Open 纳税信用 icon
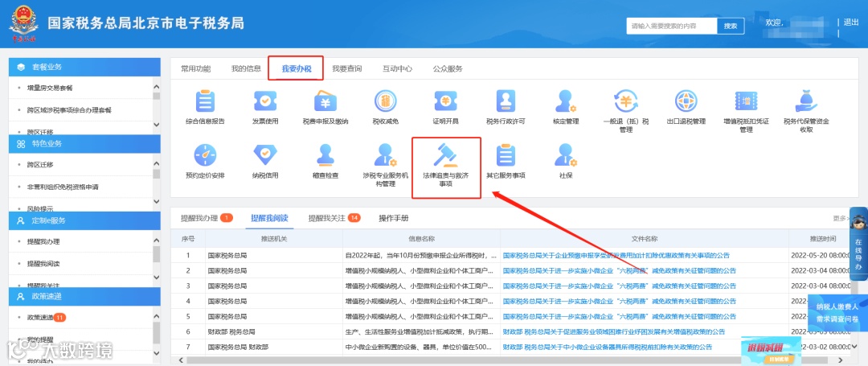The image size is (868, 366). pyautogui.click(x=265, y=155)
